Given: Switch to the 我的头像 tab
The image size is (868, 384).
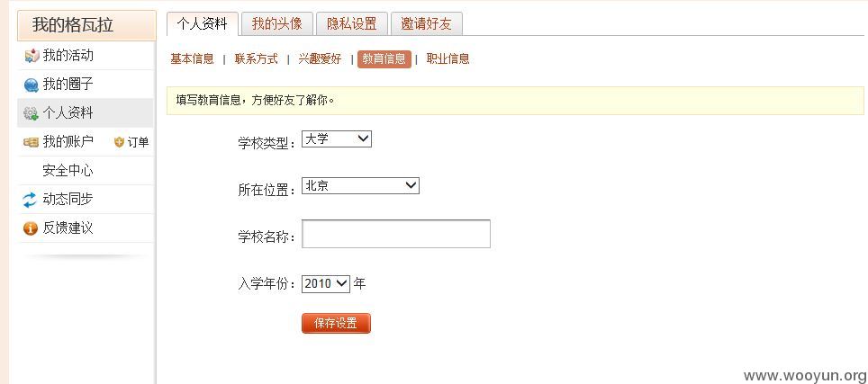Looking at the screenshot, I should click(x=276, y=23).
